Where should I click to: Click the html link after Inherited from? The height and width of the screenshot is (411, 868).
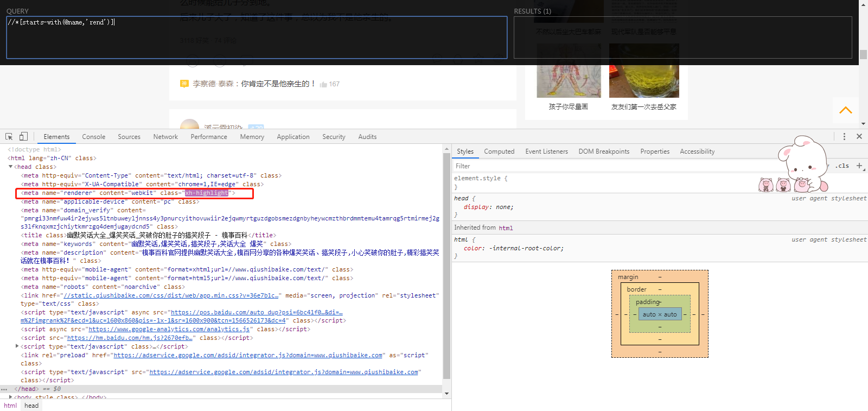tap(506, 228)
